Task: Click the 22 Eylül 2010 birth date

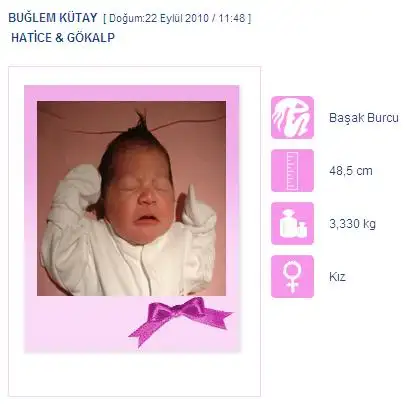Action: coord(172,18)
